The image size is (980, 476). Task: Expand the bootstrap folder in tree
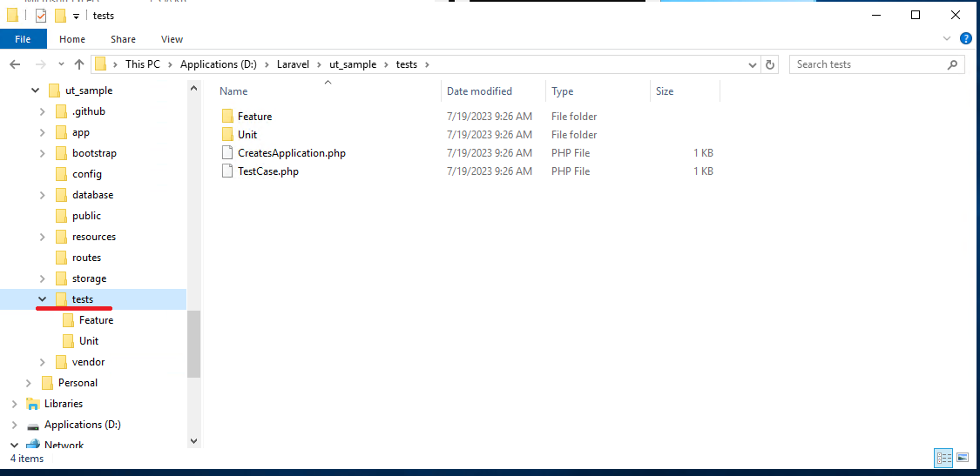tap(43, 153)
